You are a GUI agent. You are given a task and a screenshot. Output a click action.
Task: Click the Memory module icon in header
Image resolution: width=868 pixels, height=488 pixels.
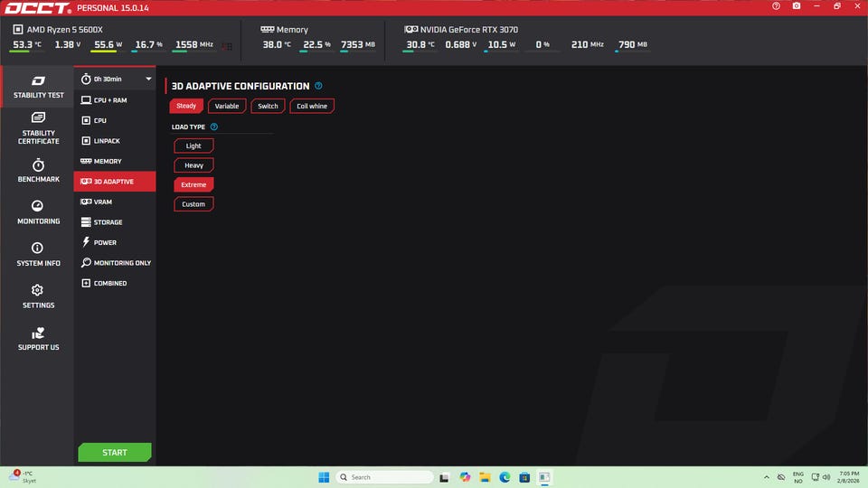268,29
